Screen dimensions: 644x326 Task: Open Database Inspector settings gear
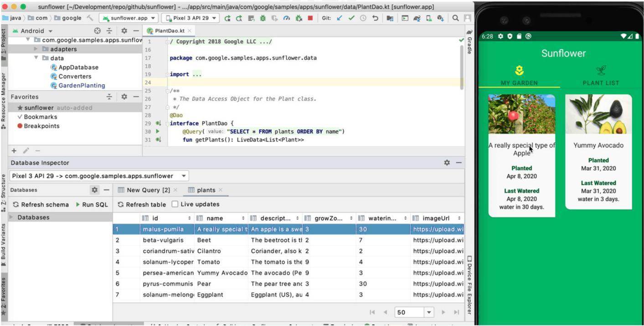(447, 163)
